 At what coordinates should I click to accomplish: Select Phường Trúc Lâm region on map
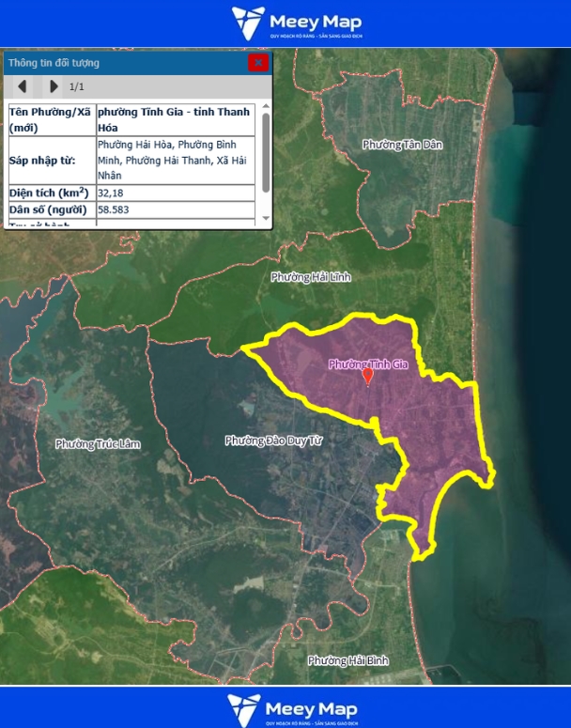pos(98,443)
